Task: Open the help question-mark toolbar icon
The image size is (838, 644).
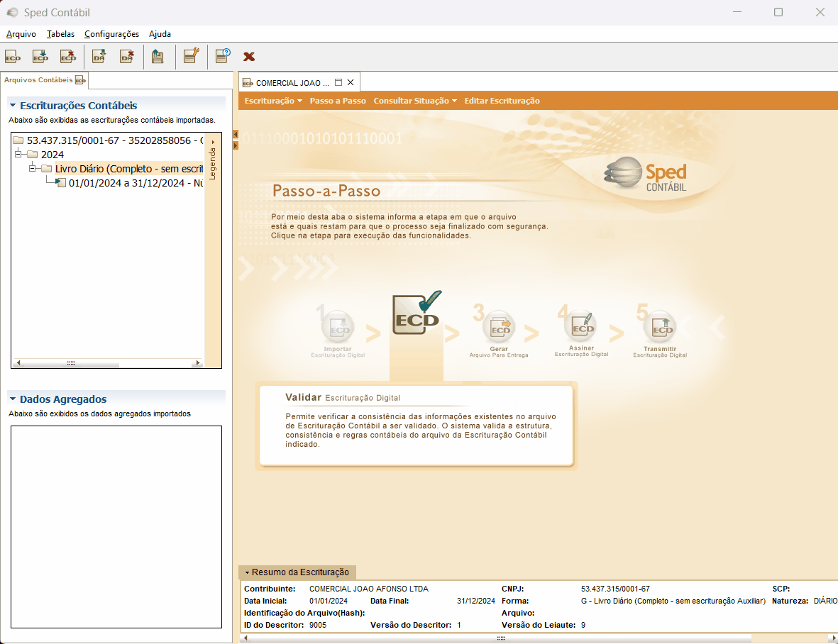Action: point(222,57)
